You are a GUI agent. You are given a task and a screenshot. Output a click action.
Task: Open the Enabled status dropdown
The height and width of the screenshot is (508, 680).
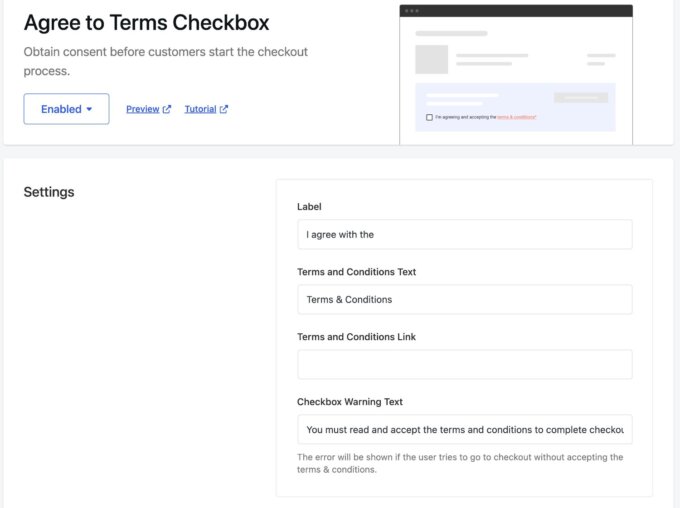66,109
